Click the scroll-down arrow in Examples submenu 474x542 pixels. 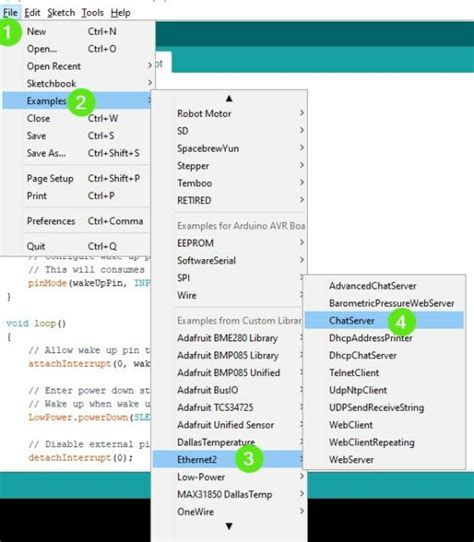(x=229, y=526)
